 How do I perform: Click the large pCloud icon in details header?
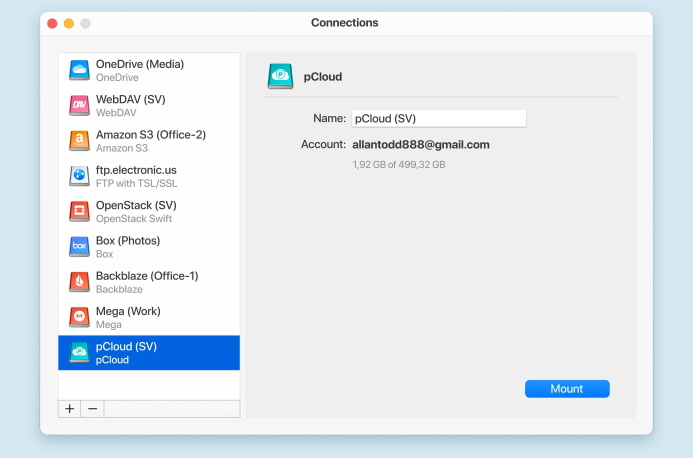(x=280, y=76)
